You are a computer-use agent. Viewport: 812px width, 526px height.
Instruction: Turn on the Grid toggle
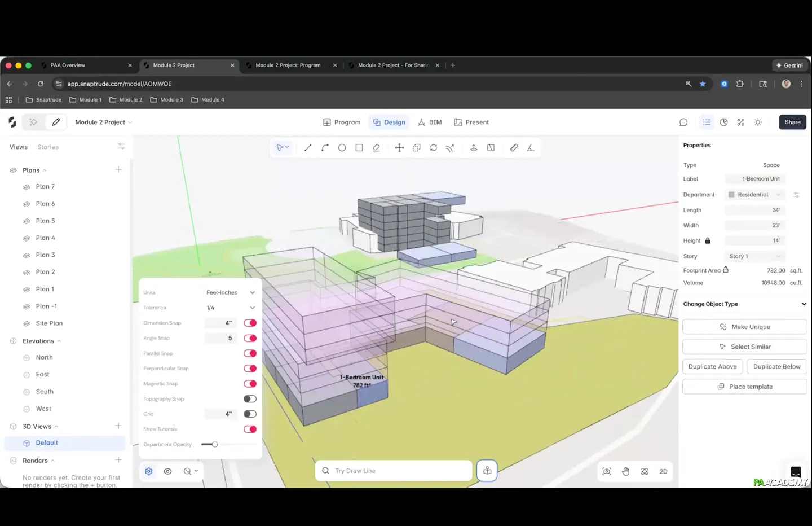click(x=250, y=414)
